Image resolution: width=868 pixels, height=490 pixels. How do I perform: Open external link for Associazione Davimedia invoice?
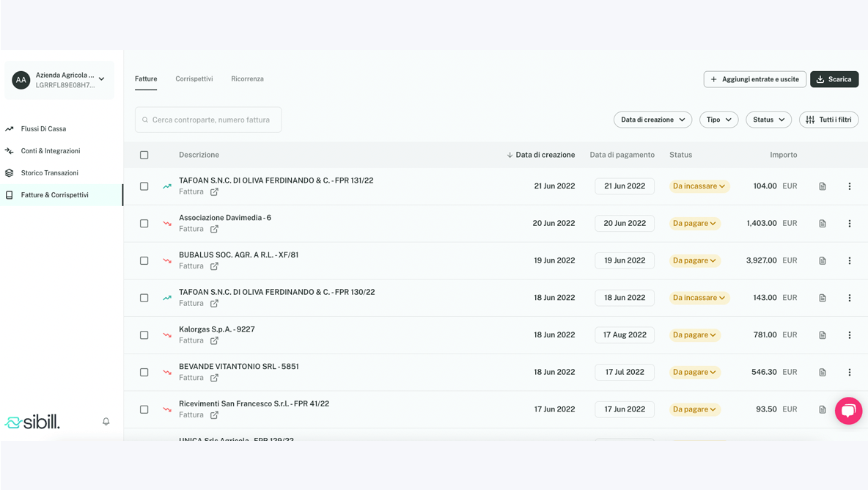click(214, 229)
